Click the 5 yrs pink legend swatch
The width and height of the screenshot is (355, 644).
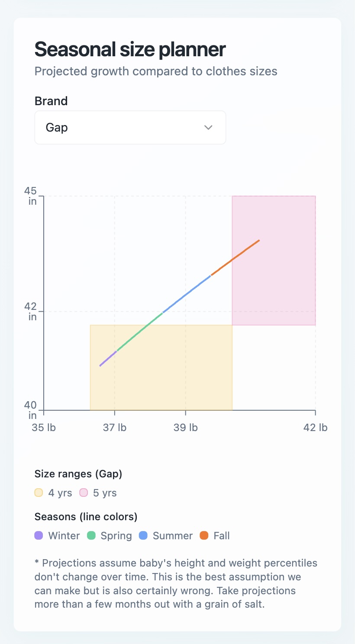84,493
